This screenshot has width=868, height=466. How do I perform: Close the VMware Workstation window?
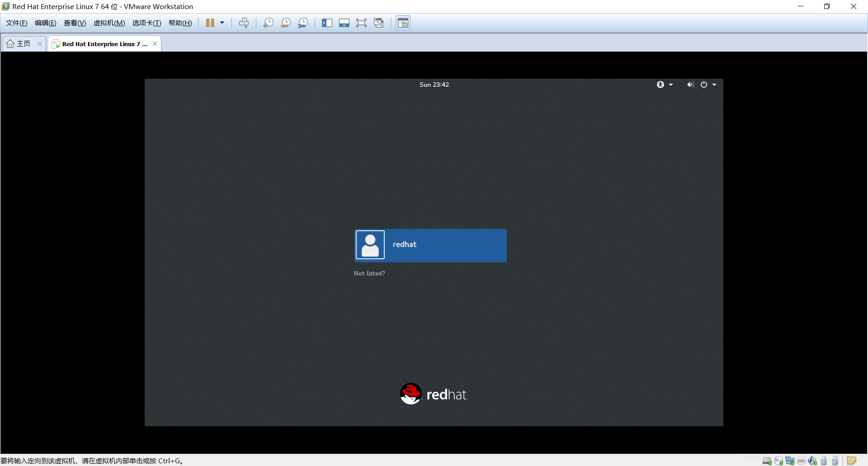(854, 6)
